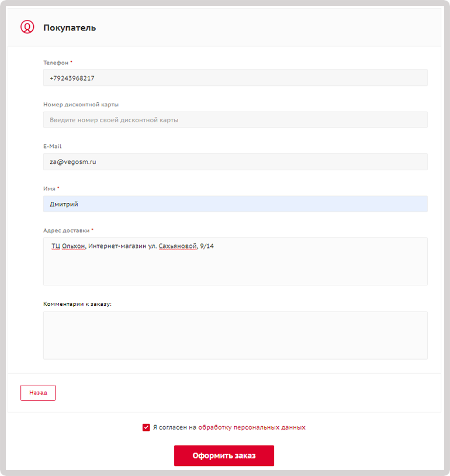Screen dimensions: 450x476
Task: Select the E-Mail field containing za@vegosm.ru
Action: pos(235,161)
